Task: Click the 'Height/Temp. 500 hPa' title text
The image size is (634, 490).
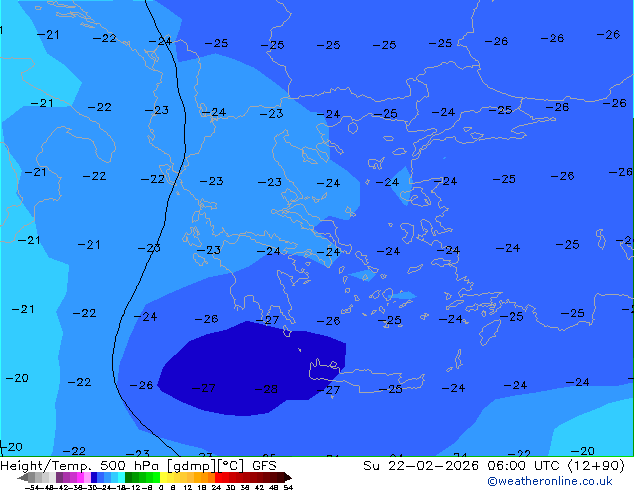Action: tap(81, 465)
